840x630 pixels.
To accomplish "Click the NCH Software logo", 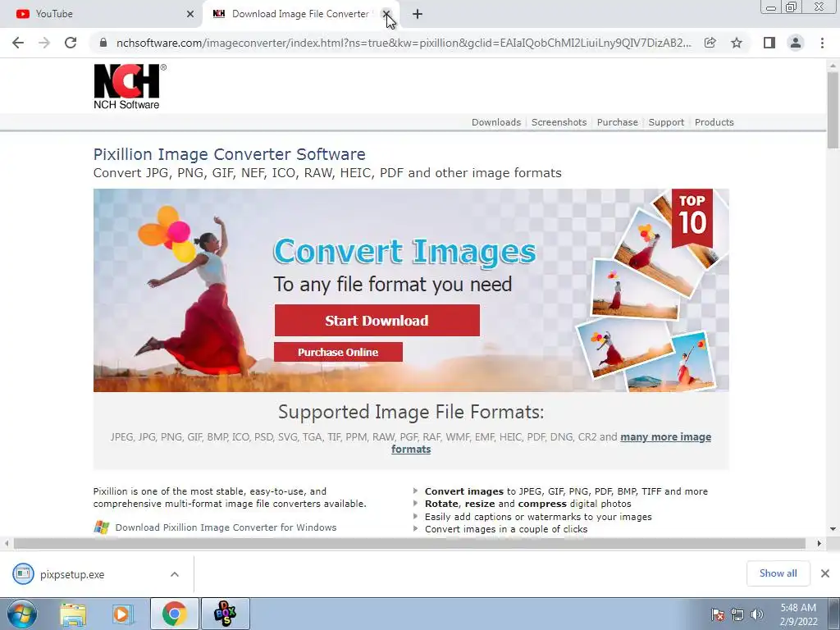I will point(130,87).
